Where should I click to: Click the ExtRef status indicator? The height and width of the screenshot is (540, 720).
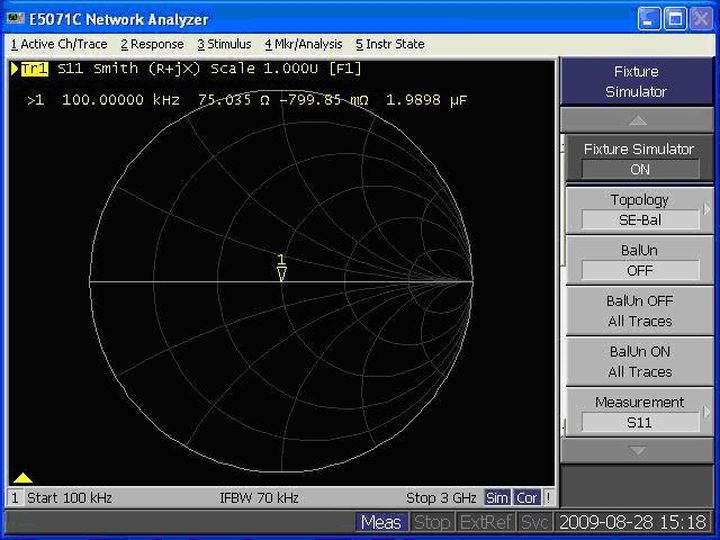pyautogui.click(x=485, y=522)
